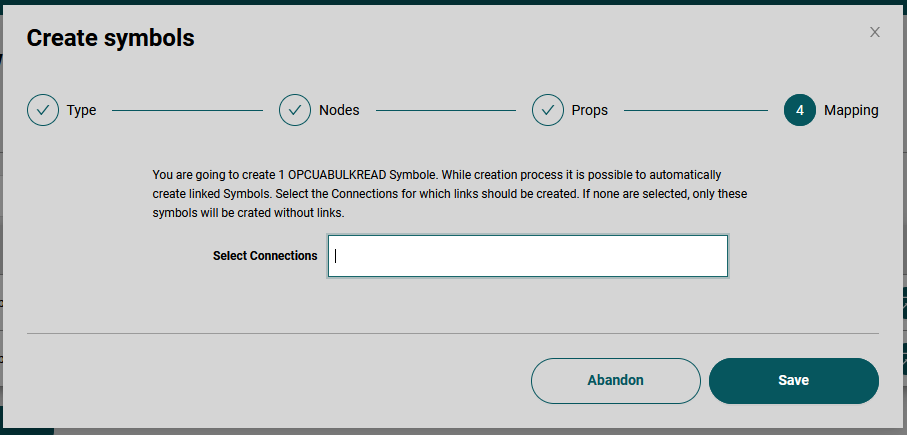
Task: Click the Nodes step checkmark icon
Action: pos(295,110)
